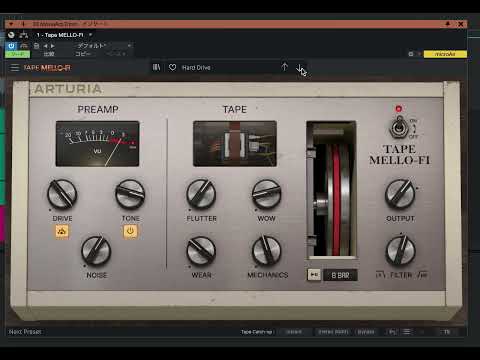Favorite the Hard Drive preset with heart
The height and width of the screenshot is (360, 480).
172,67
